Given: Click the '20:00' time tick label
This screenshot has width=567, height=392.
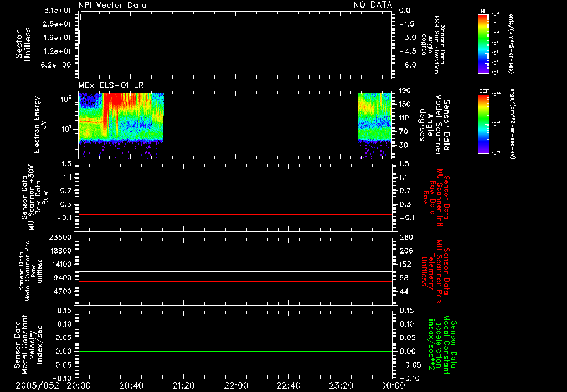Looking at the screenshot, I should click(x=79, y=386).
